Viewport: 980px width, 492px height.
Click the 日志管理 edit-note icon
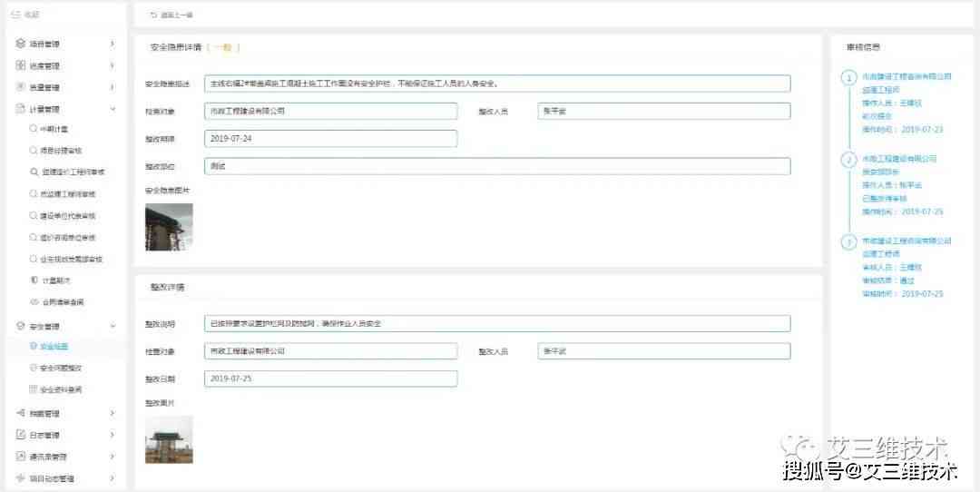[x=21, y=435]
